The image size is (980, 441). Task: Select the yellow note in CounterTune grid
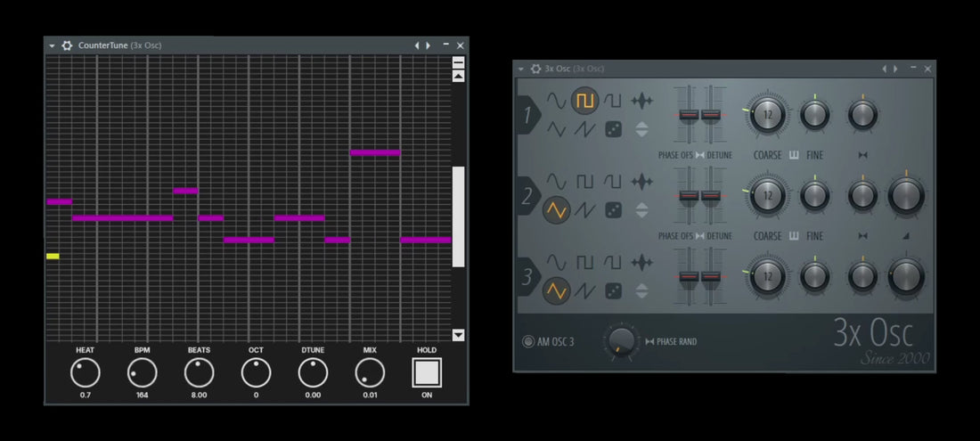tap(53, 256)
